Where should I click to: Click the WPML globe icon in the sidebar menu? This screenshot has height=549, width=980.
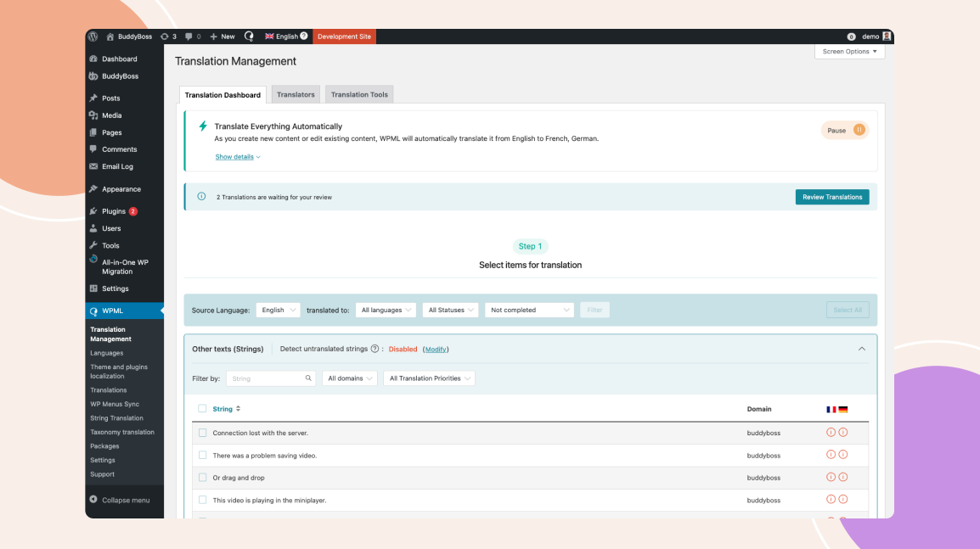click(94, 311)
